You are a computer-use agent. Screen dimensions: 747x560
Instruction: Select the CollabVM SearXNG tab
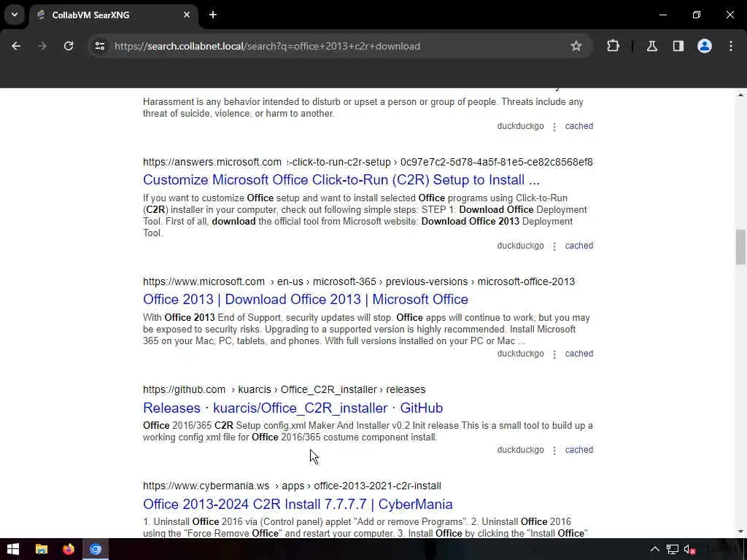click(113, 15)
